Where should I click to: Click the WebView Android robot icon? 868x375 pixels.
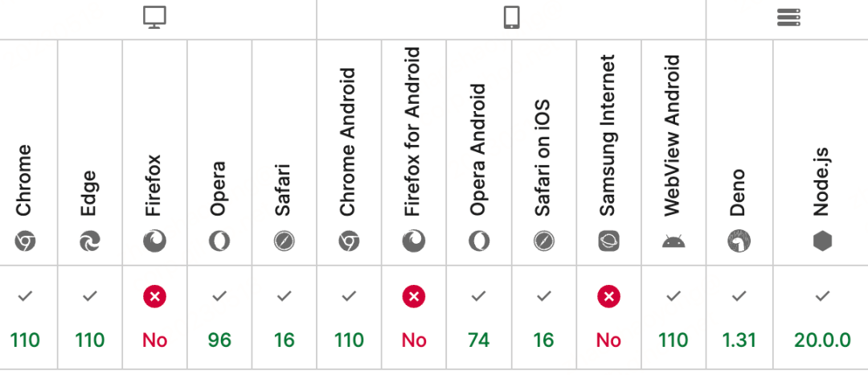(x=674, y=241)
